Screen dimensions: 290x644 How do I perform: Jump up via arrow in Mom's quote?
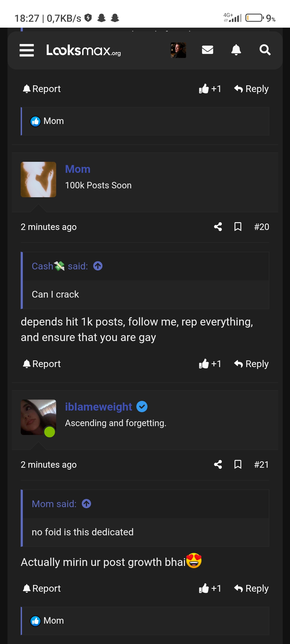(86, 504)
